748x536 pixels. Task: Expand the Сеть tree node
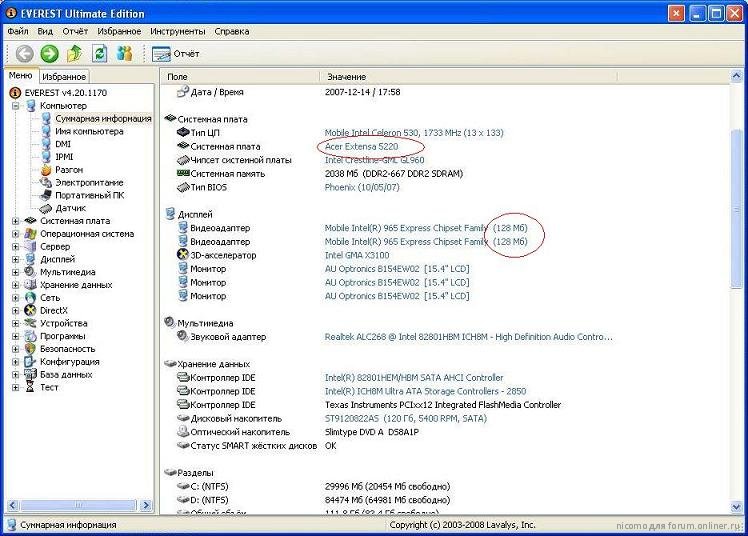tap(15, 298)
